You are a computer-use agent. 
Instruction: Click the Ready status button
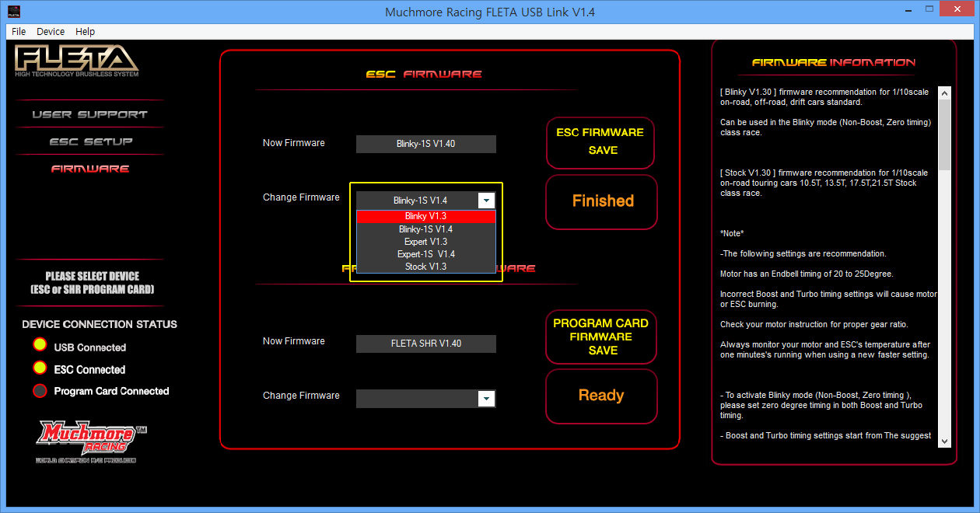601,396
